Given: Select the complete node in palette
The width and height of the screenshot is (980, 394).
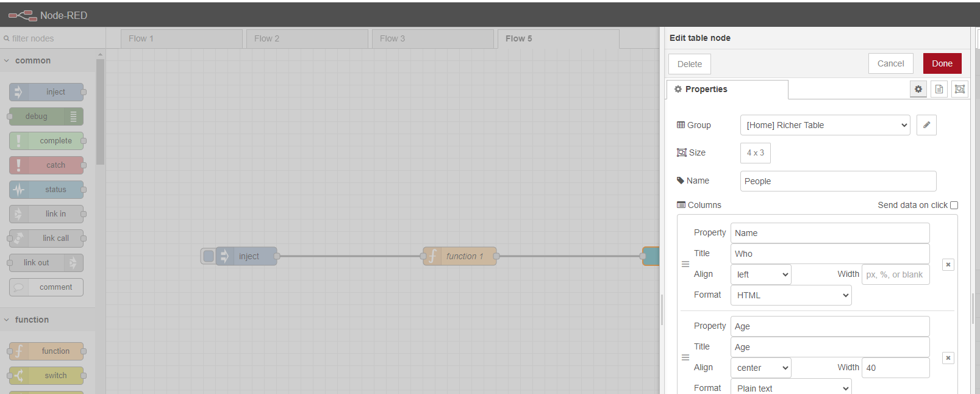Looking at the screenshot, I should click(46, 141).
